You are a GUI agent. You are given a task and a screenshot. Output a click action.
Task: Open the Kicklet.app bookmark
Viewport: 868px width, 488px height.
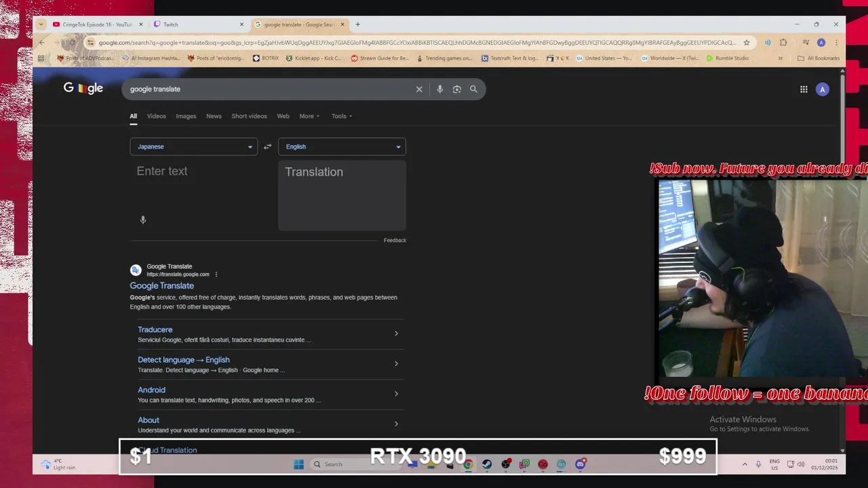pos(313,58)
